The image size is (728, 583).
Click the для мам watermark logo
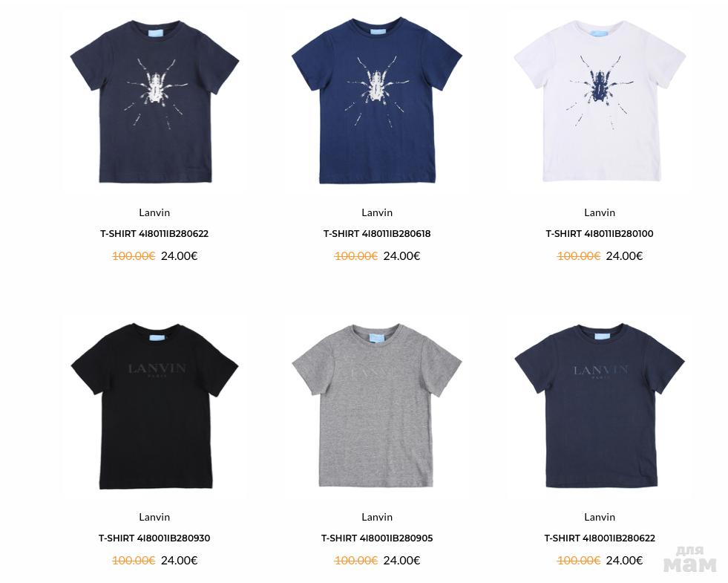coord(690,558)
